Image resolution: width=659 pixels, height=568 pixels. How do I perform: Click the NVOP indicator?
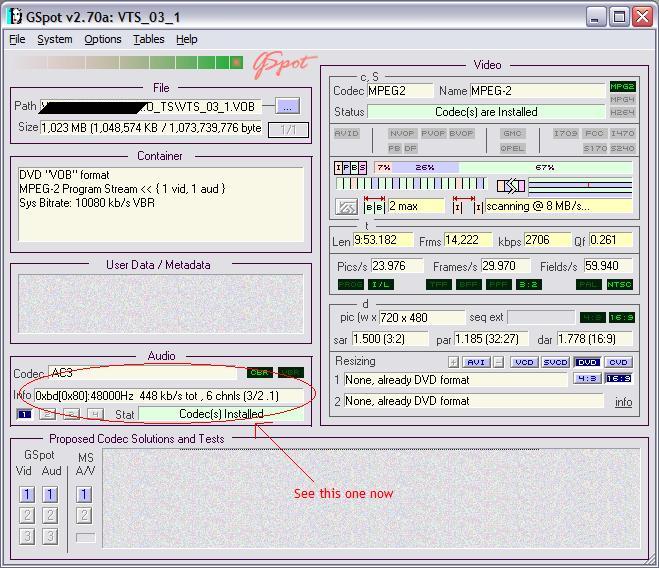tap(402, 133)
